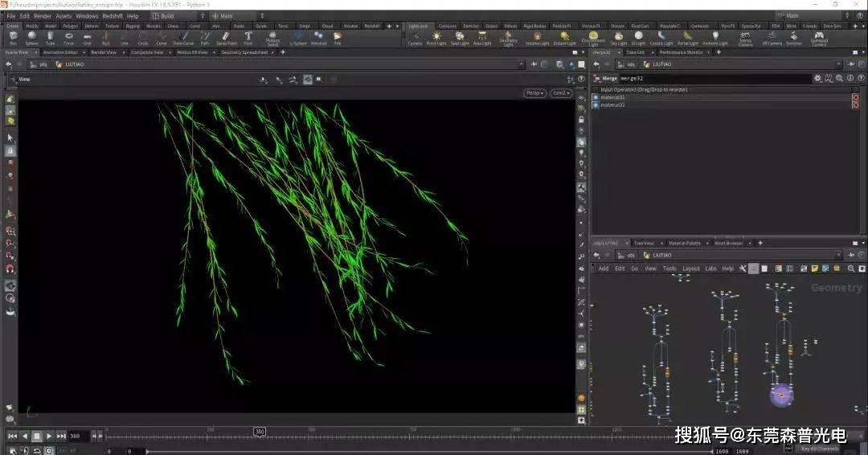Open the Redshift menu
868x455 pixels.
point(111,16)
